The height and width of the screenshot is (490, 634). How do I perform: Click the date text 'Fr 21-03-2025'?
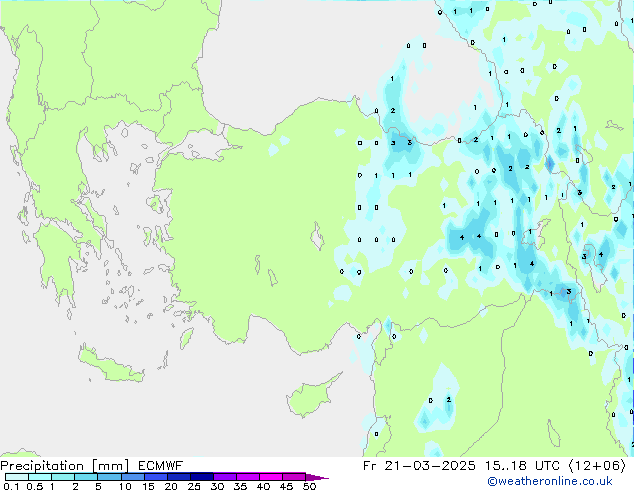(419, 466)
